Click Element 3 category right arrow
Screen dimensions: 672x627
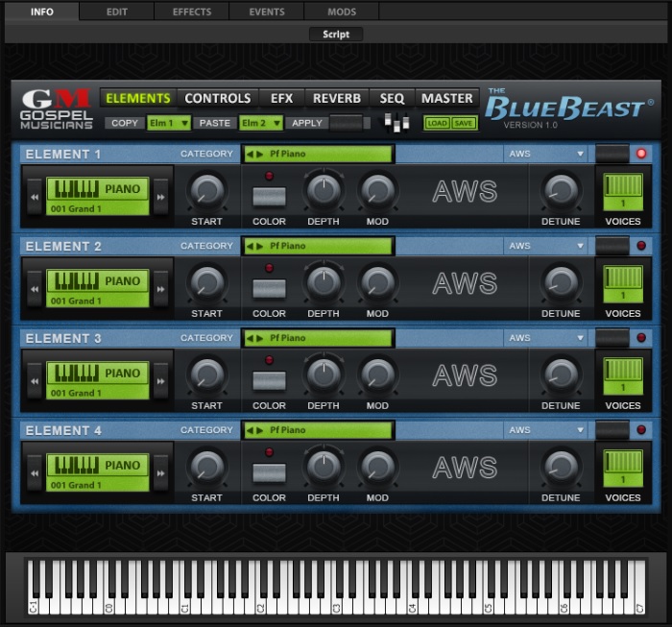[260, 339]
